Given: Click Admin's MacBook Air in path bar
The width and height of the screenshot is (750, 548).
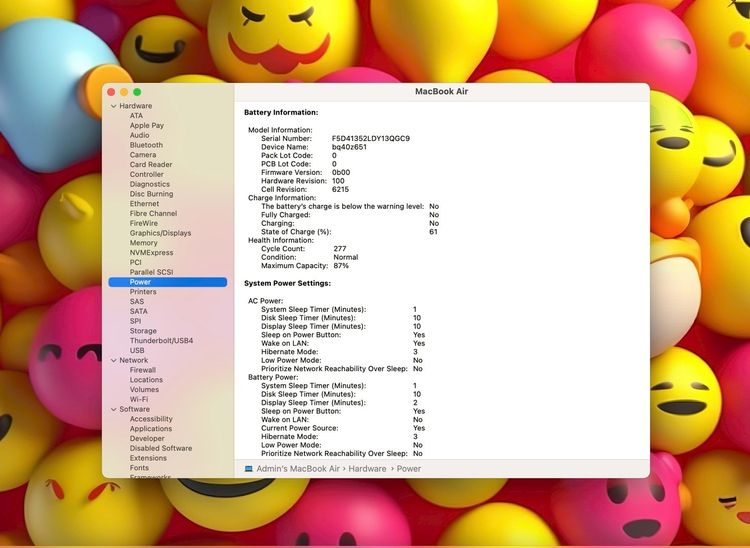Looking at the screenshot, I should point(298,469).
